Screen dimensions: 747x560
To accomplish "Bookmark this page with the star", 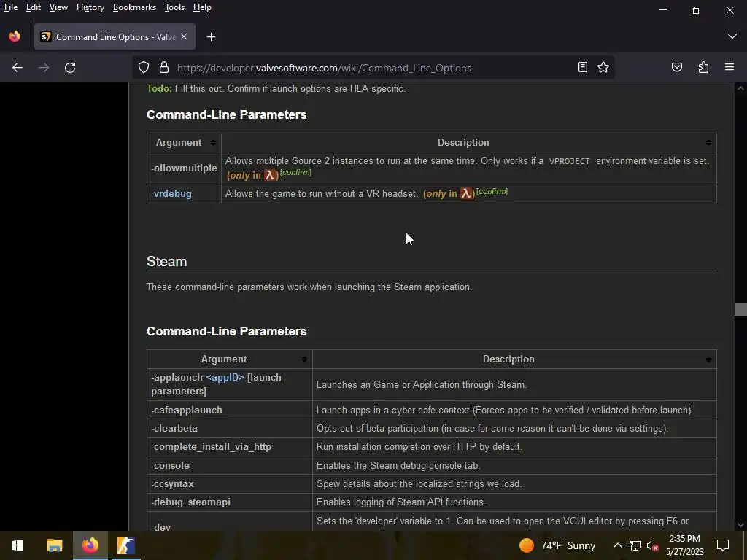I will point(603,68).
